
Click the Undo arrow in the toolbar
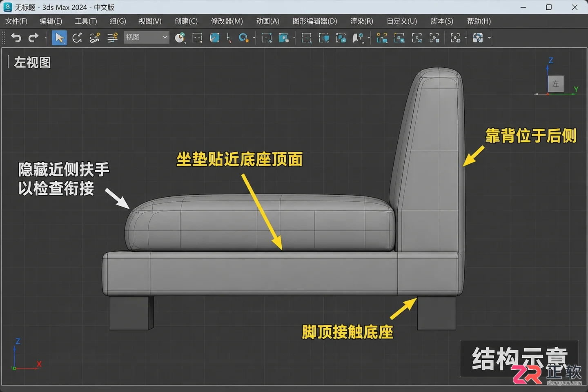click(x=16, y=38)
